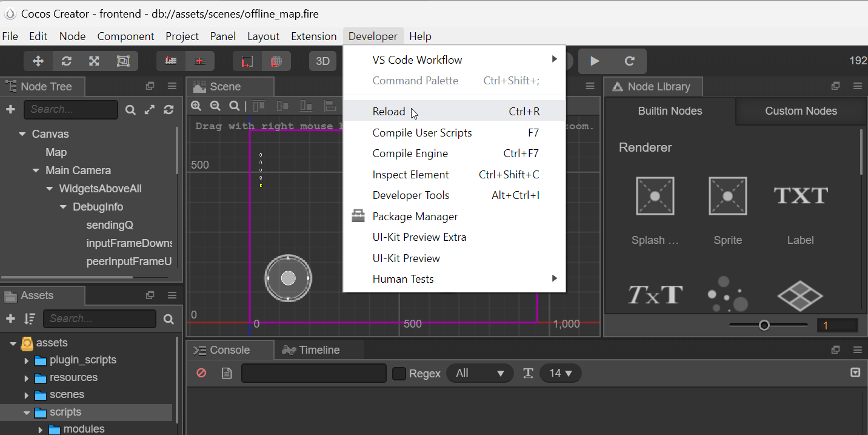Expand the scenes folder
868x435 pixels.
point(26,395)
